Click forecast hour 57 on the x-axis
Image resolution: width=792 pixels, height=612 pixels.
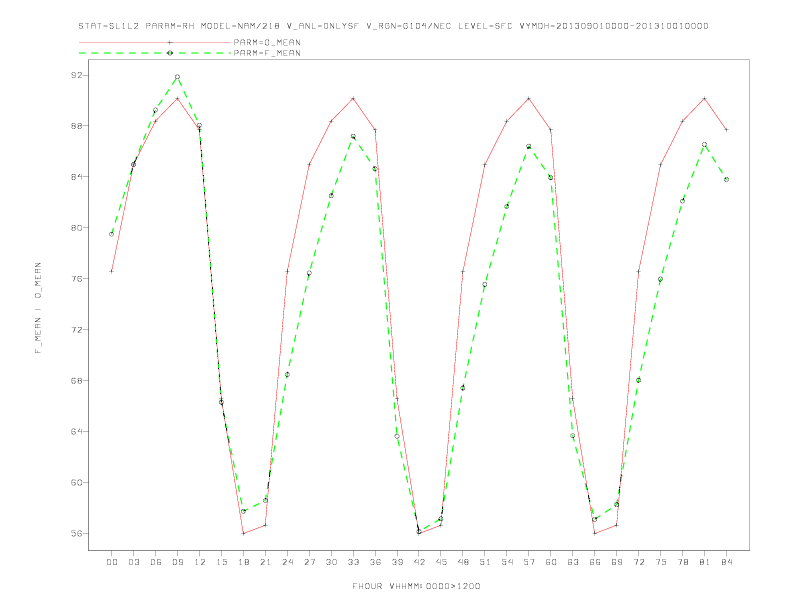(529, 562)
